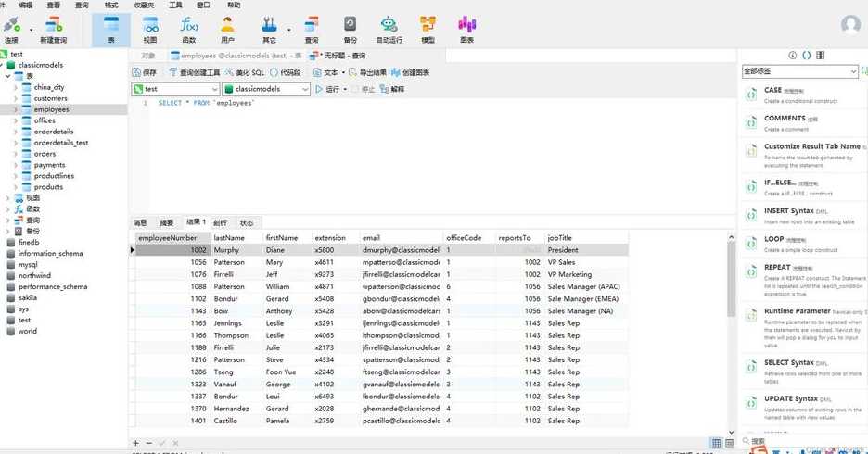Insert the INSERT Syntax snippet
Image resolution: width=868 pixels, height=454 pixels.
pos(802,216)
